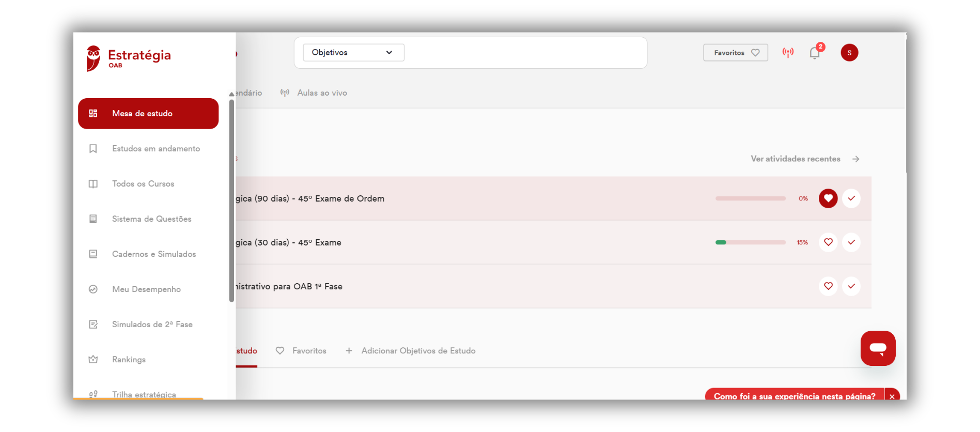Unfavorite the 90 dias course heart
Screen dimensions: 980x432
pyautogui.click(x=828, y=198)
